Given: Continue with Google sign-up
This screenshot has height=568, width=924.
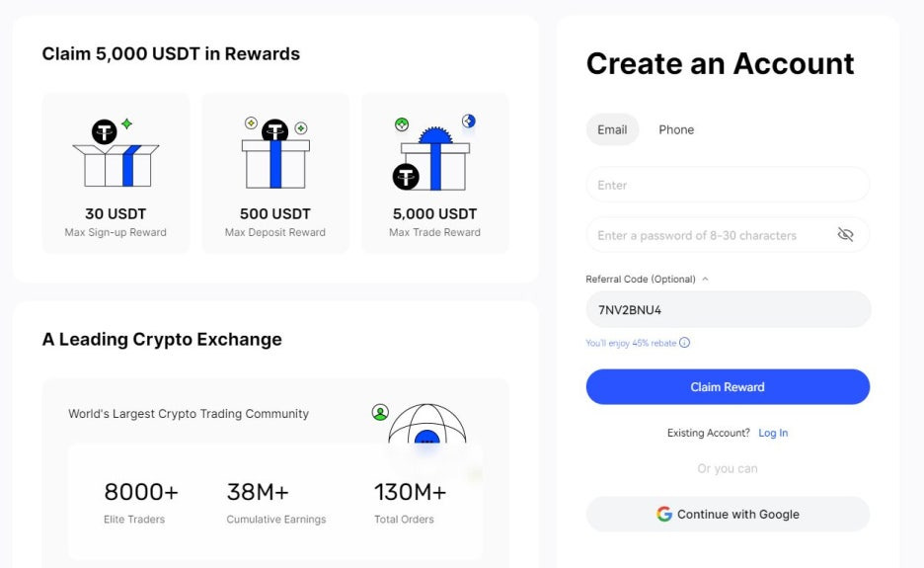Looking at the screenshot, I should (728, 514).
